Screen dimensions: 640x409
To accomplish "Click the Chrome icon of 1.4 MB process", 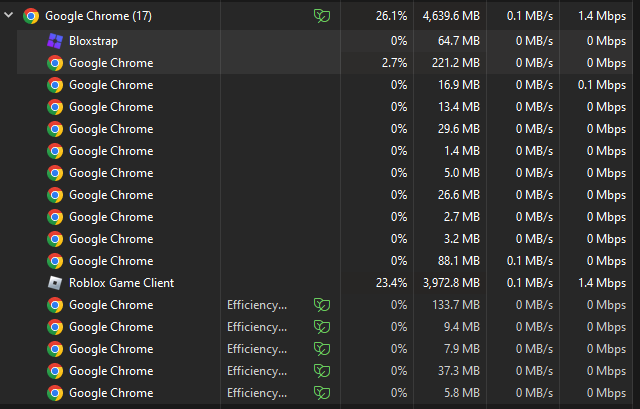I will pyautogui.click(x=55, y=151).
